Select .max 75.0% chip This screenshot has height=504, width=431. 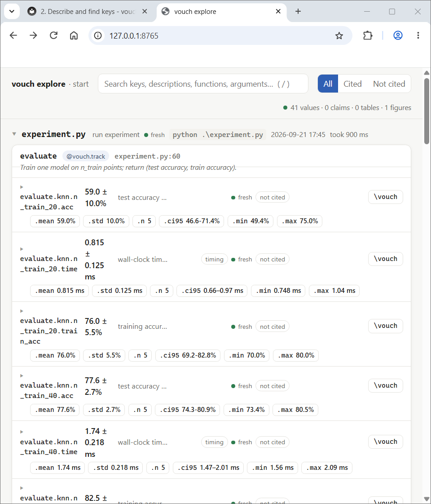tap(299, 221)
